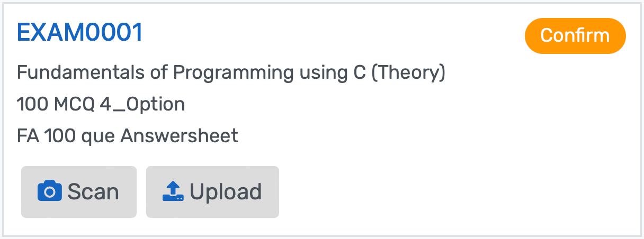Tap the blue upload glyph
Screen dimensions: 644x239
pos(173,191)
